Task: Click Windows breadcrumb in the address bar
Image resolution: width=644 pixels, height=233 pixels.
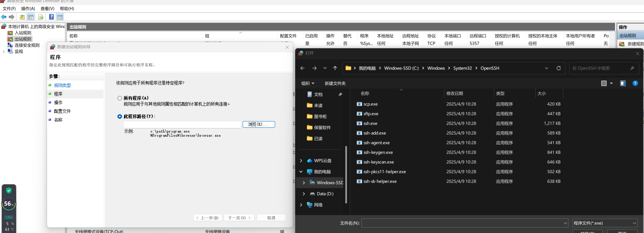Action: coord(436,68)
